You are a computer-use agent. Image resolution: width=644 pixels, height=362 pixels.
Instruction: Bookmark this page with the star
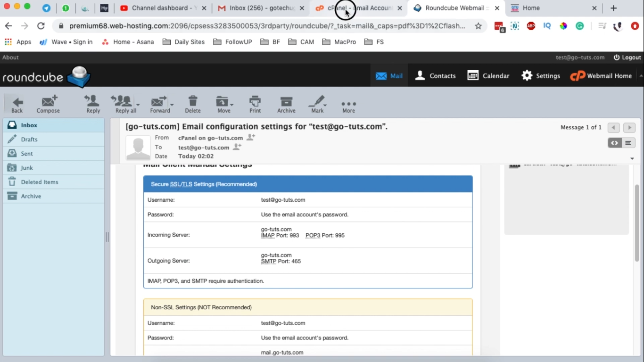478,26
